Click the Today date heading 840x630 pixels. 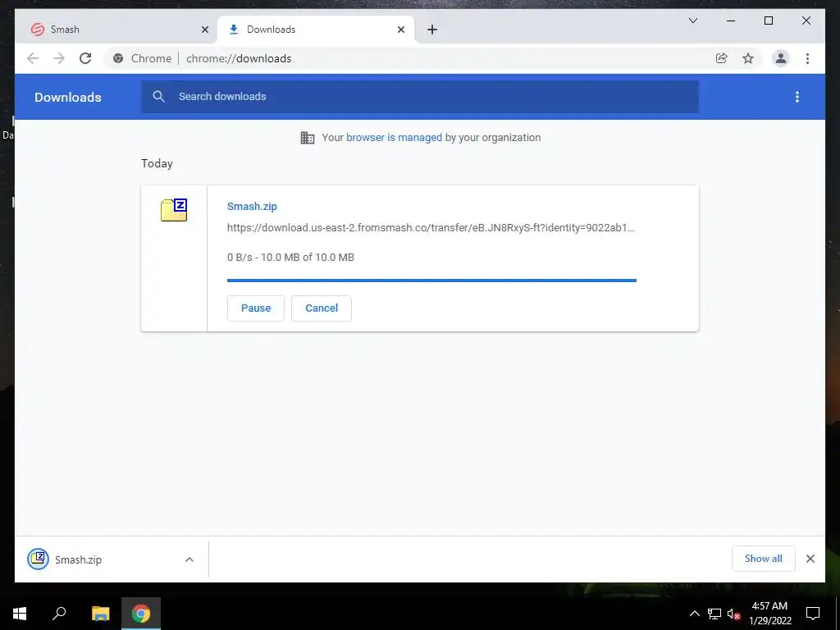157,163
